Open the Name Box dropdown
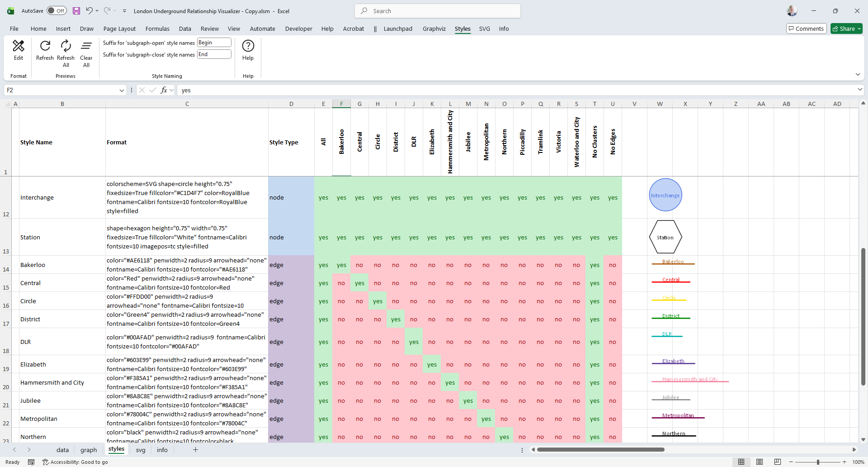This screenshot has width=868, height=467. tap(122, 91)
